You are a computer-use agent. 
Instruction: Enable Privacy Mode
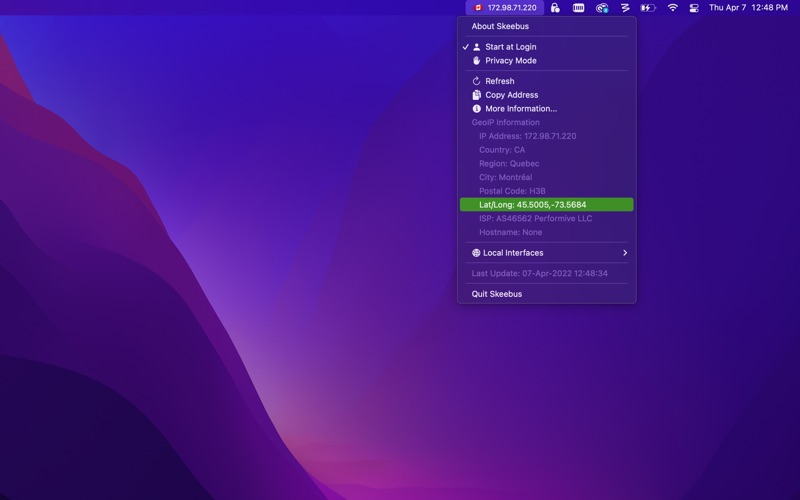pyautogui.click(x=546, y=60)
